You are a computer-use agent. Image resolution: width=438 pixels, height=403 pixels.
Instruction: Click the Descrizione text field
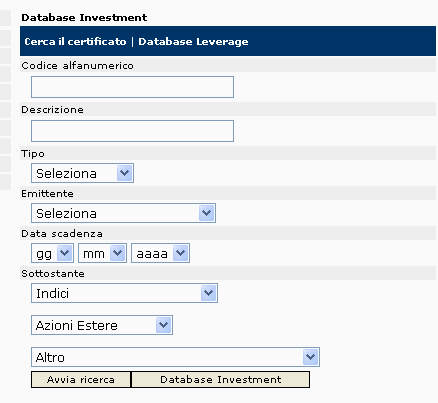[132, 131]
